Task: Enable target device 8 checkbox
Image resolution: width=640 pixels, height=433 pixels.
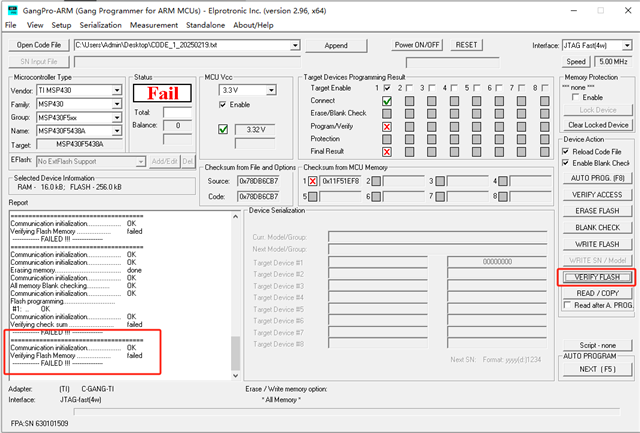Action: [544, 88]
